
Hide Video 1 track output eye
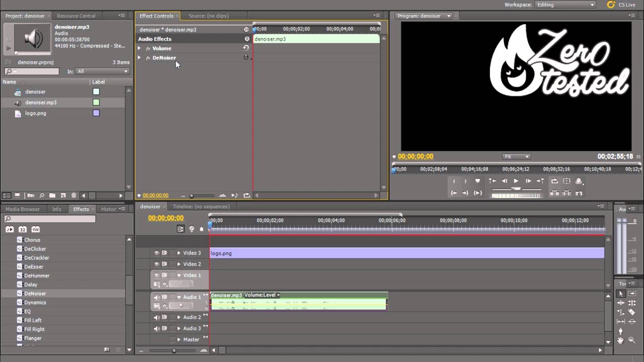click(x=156, y=275)
